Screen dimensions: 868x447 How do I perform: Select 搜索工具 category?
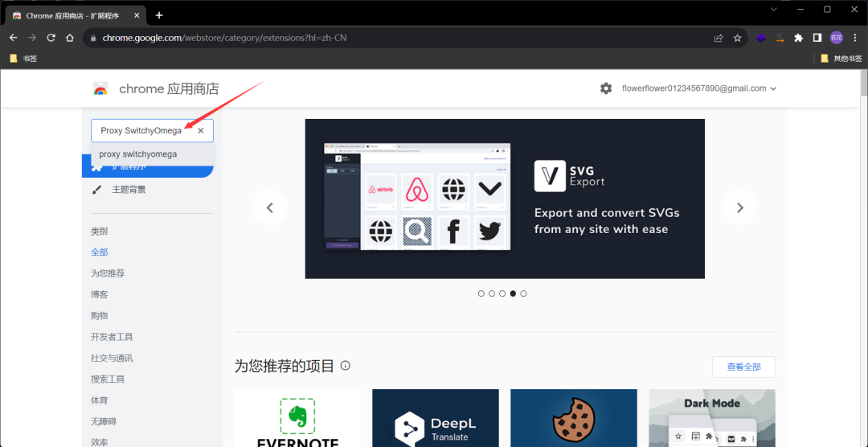tap(108, 379)
